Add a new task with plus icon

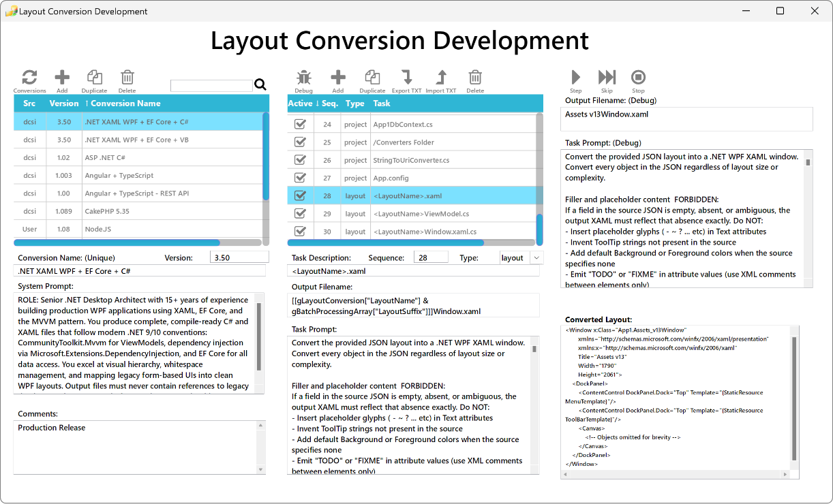coord(338,78)
